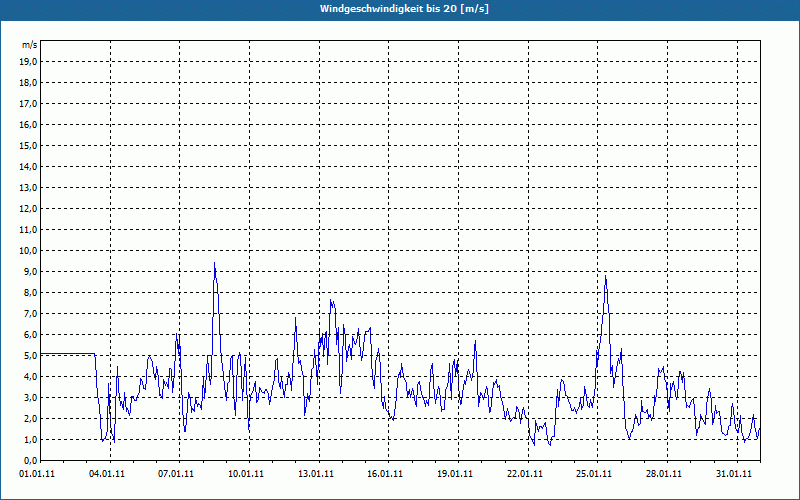
Task: Select the 15,0 y-axis value
Action: [28, 145]
